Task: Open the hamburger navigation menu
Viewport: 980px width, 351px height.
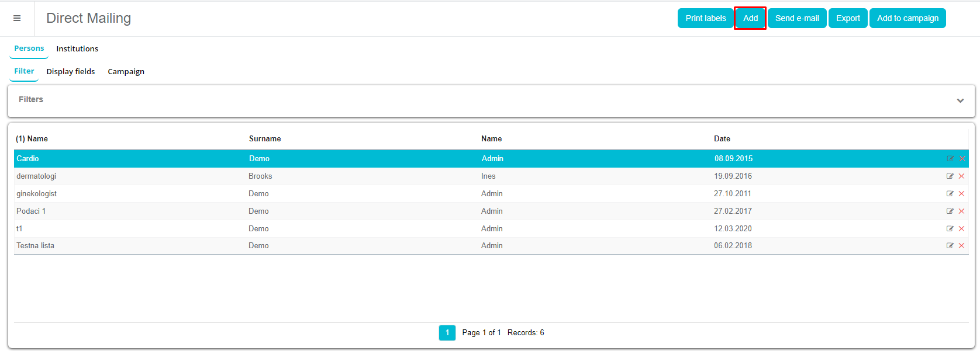Action: coord(17,19)
